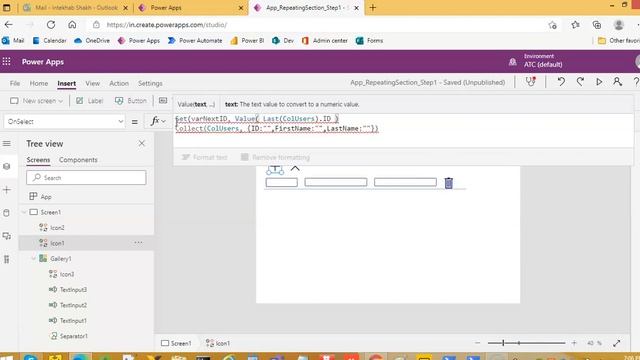Toggle the hamburger menu in left rail
640x360 pixels.
point(7,144)
